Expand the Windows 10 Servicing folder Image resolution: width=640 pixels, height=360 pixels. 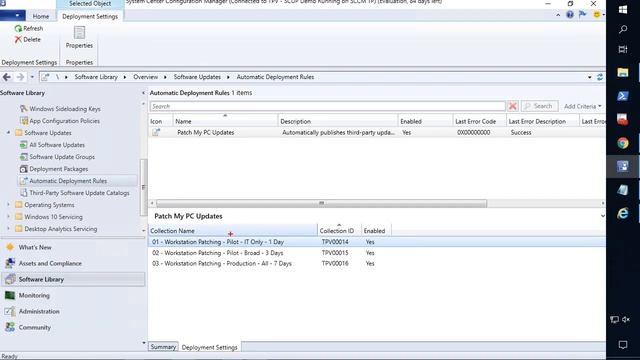click(x=8, y=217)
